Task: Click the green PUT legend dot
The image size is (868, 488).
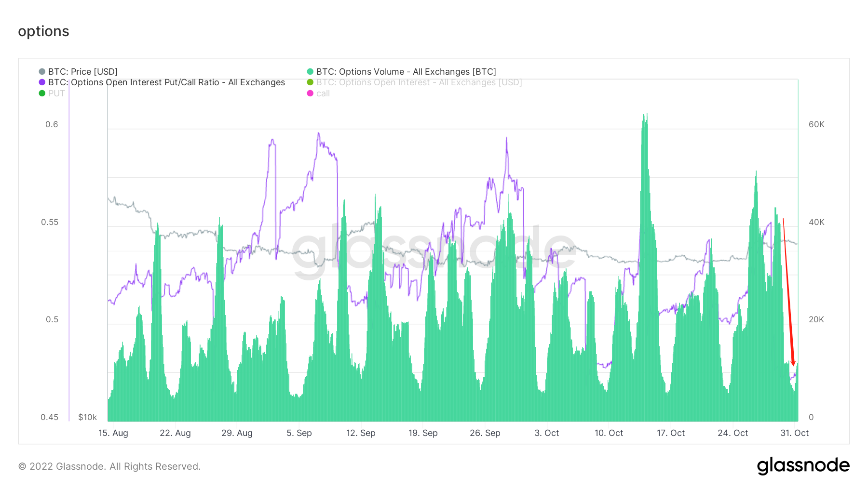Action: (42, 93)
